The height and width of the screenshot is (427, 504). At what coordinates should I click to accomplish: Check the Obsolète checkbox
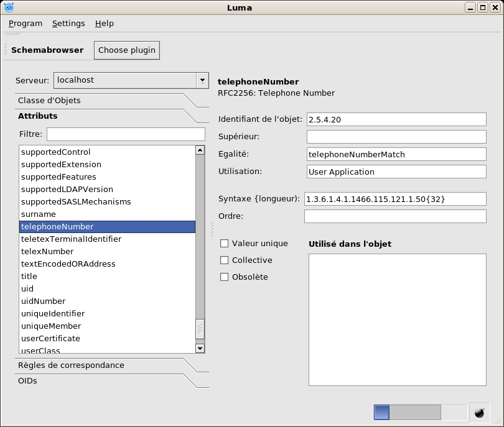pos(225,277)
